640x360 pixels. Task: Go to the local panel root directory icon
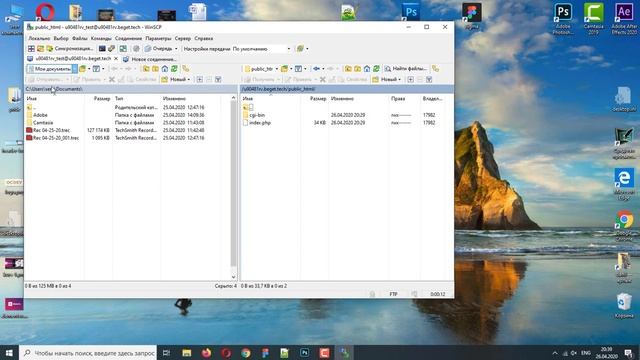(156, 69)
